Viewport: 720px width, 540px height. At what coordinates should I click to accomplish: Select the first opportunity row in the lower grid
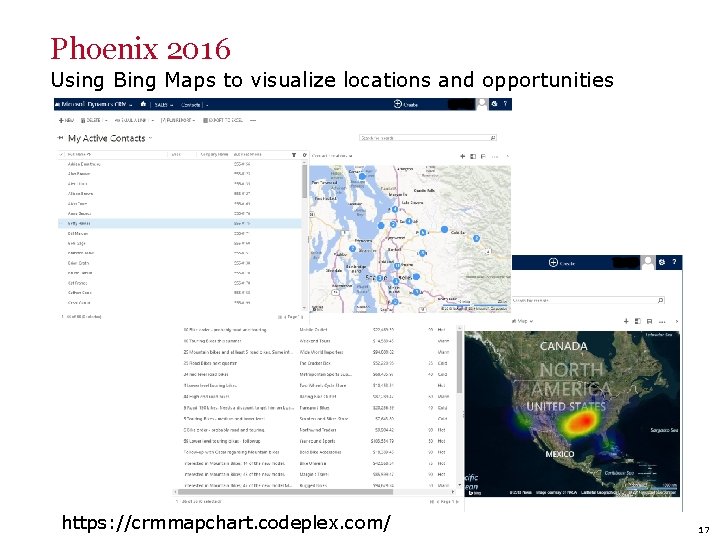(x=317, y=330)
